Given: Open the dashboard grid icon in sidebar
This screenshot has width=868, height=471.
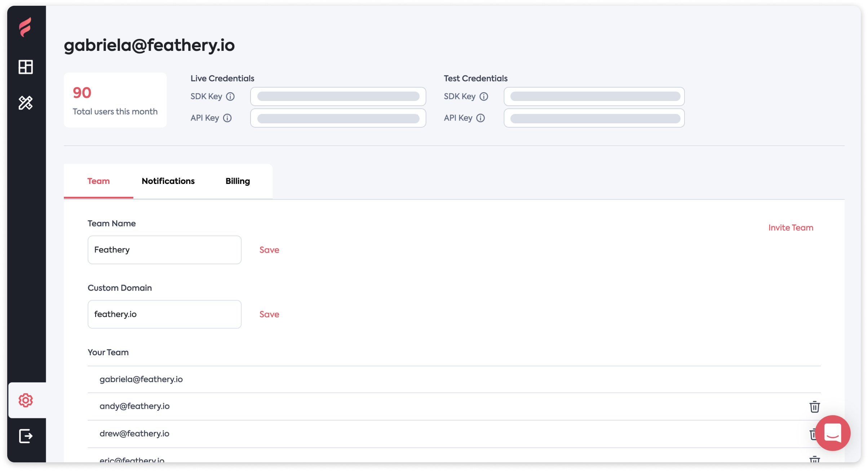Looking at the screenshot, I should (26, 67).
